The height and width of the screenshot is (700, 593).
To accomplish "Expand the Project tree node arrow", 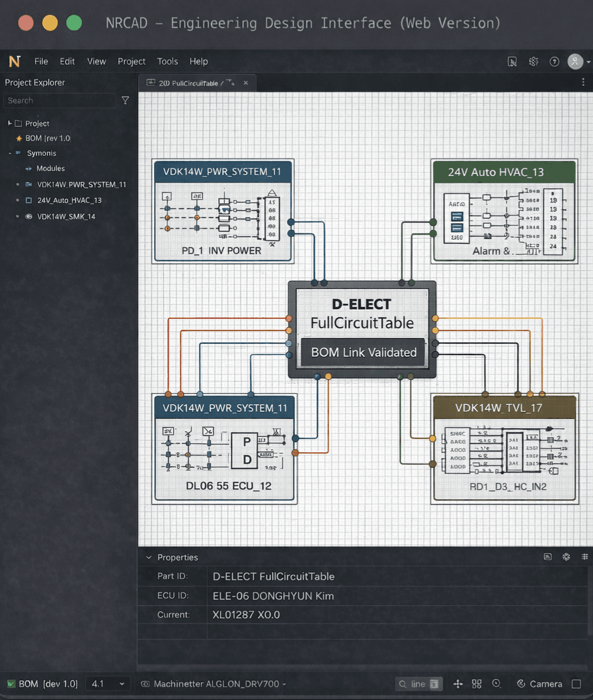I will pyautogui.click(x=10, y=123).
